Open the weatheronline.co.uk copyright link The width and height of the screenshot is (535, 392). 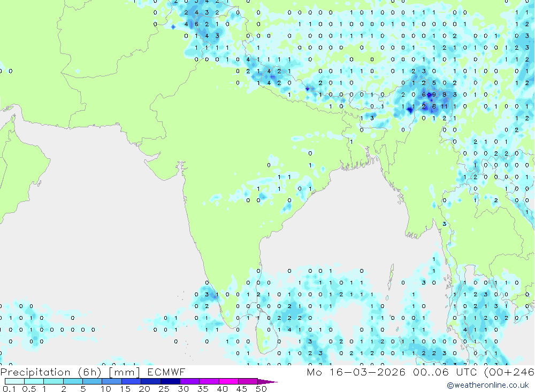coord(487,385)
